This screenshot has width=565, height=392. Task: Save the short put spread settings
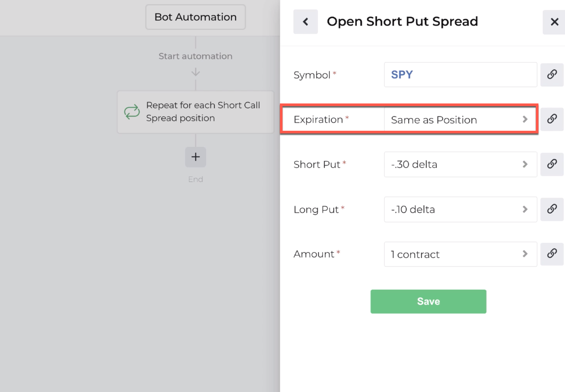coord(428,301)
